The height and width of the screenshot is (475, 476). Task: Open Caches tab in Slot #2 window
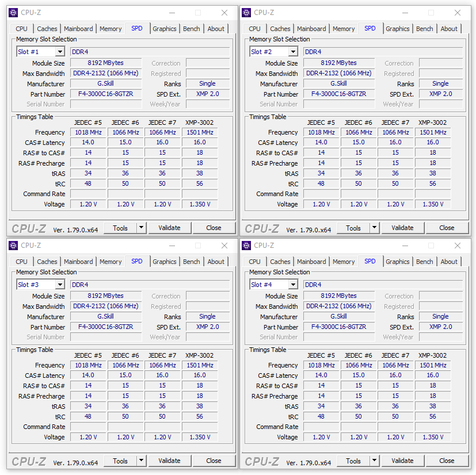(x=280, y=29)
